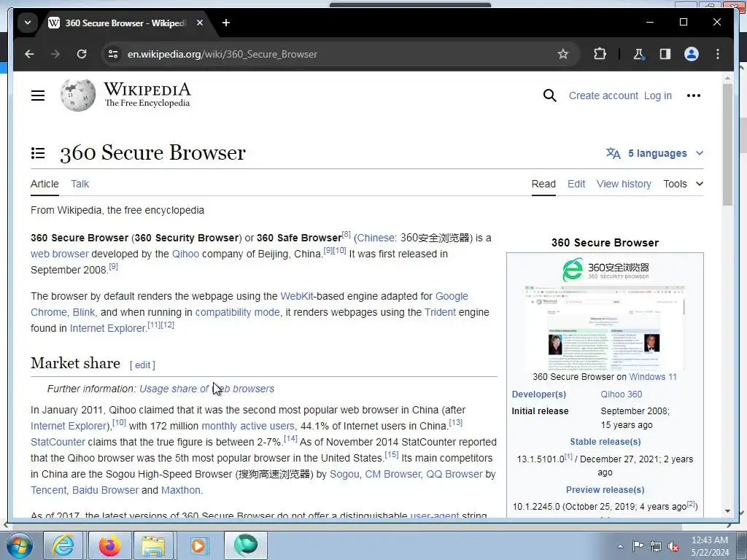Open the View history tab
Screen dimensions: 747x560
coord(624,184)
